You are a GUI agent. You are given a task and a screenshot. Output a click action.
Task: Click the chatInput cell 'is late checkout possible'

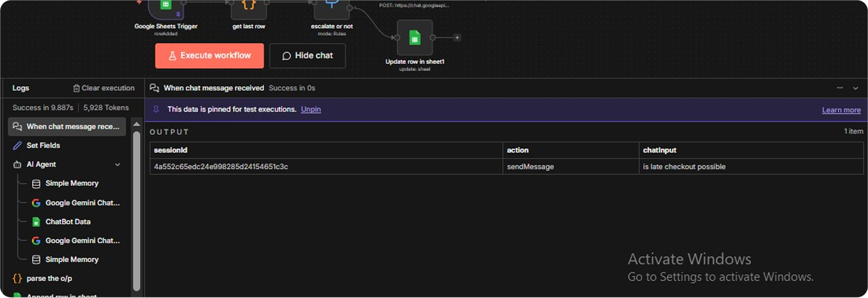tap(684, 167)
